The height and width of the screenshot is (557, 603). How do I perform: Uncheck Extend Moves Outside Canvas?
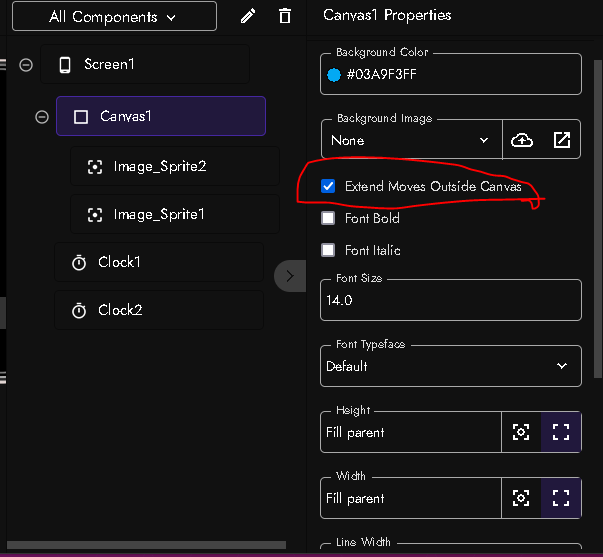tap(328, 186)
